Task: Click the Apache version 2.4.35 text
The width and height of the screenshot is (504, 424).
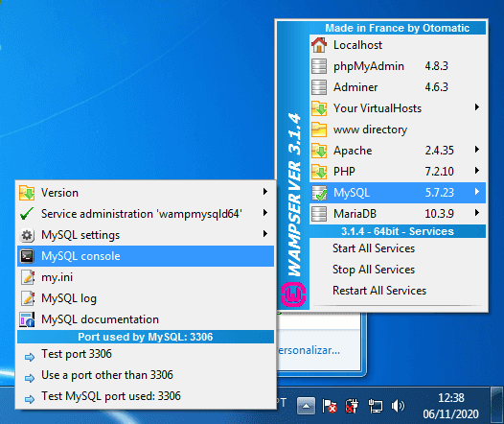Action: [440, 151]
